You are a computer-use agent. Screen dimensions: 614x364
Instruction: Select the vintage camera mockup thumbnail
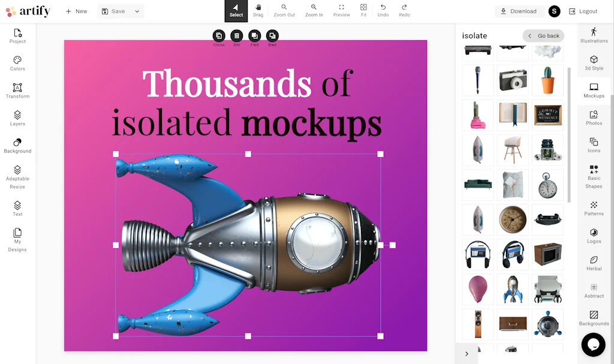pos(513,80)
